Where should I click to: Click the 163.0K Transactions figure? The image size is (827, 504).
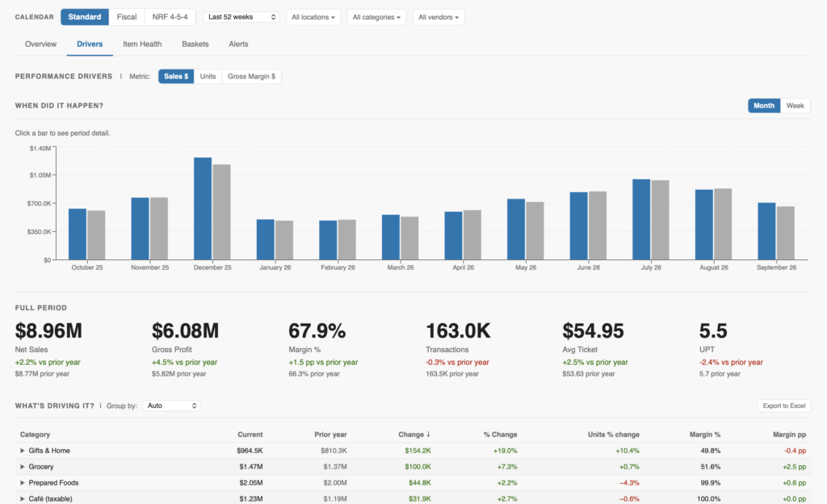[x=458, y=331]
